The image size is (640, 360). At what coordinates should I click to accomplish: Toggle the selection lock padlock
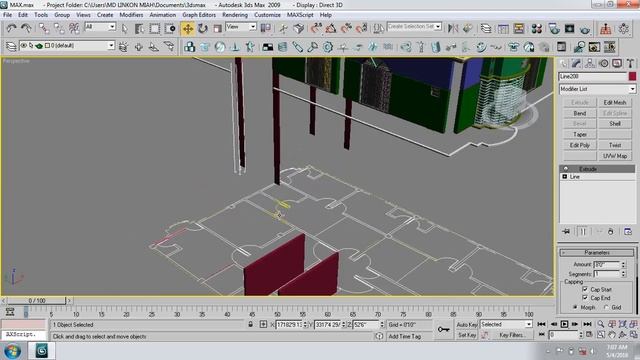250,324
